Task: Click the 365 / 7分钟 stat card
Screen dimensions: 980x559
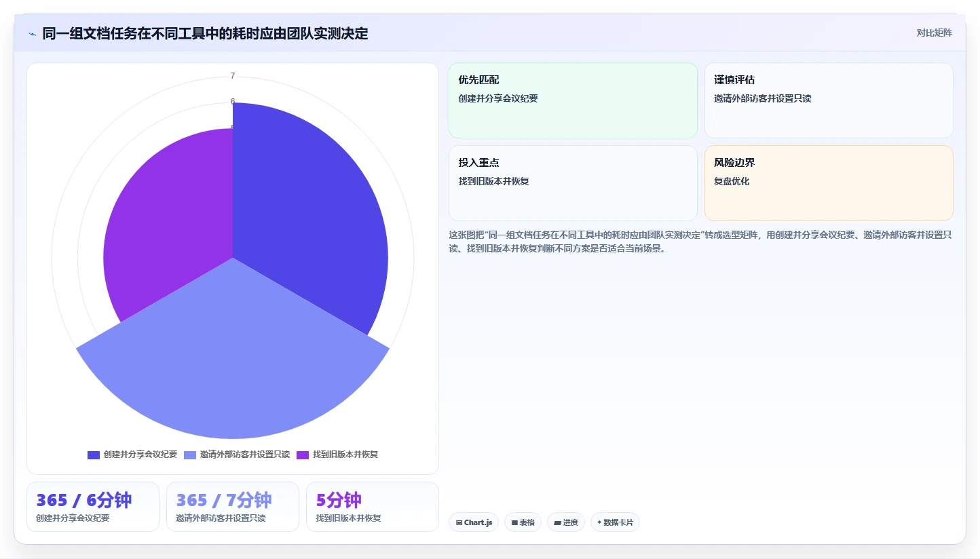Action: point(233,507)
